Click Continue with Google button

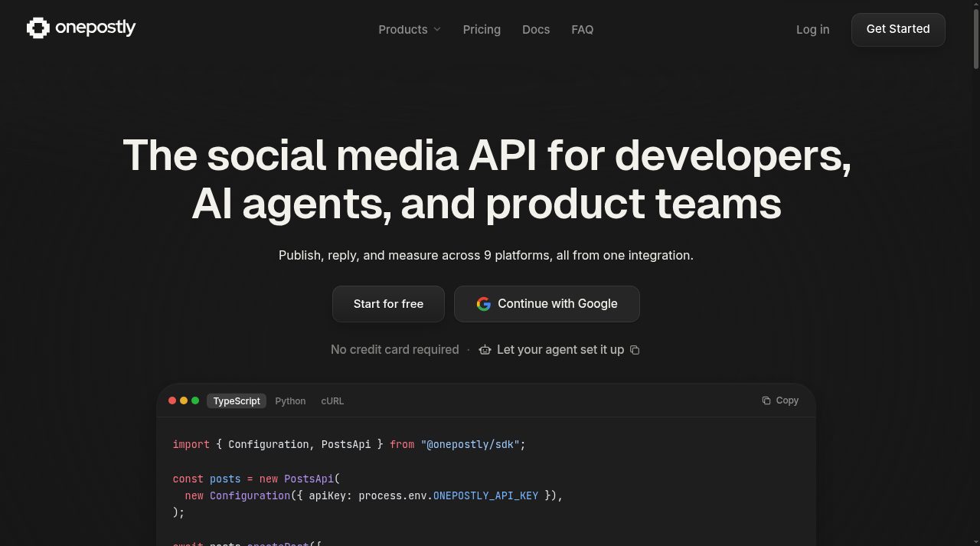click(x=547, y=304)
